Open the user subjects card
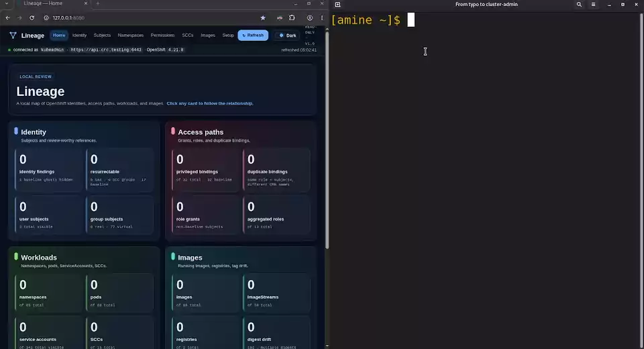644x349 pixels. [49, 215]
